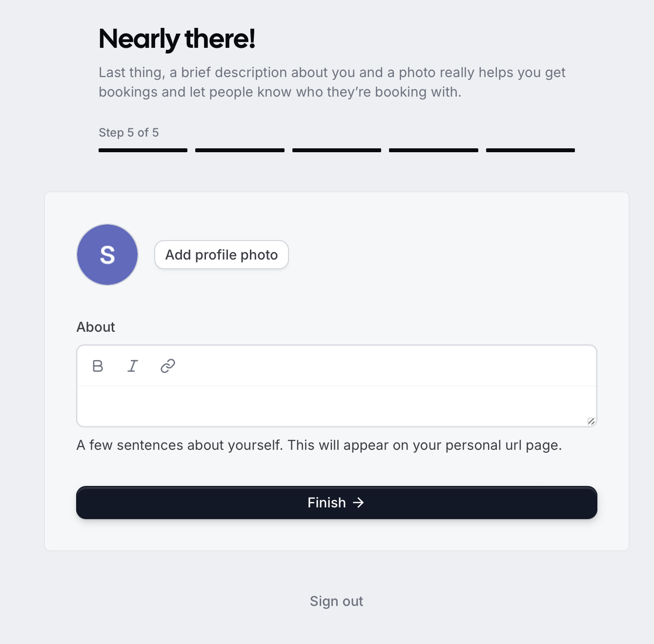The width and height of the screenshot is (654, 644).
Task: Click the purple S avatar circle
Action: (x=107, y=255)
